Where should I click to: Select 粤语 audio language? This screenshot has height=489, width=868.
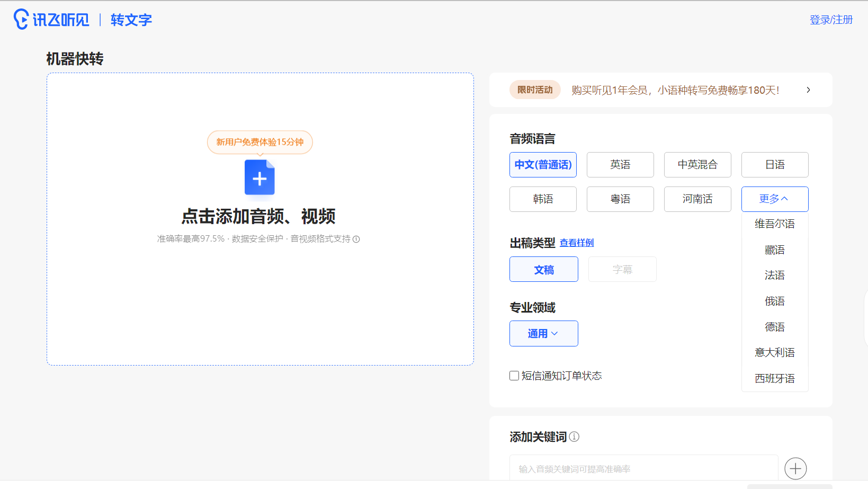[x=620, y=199]
